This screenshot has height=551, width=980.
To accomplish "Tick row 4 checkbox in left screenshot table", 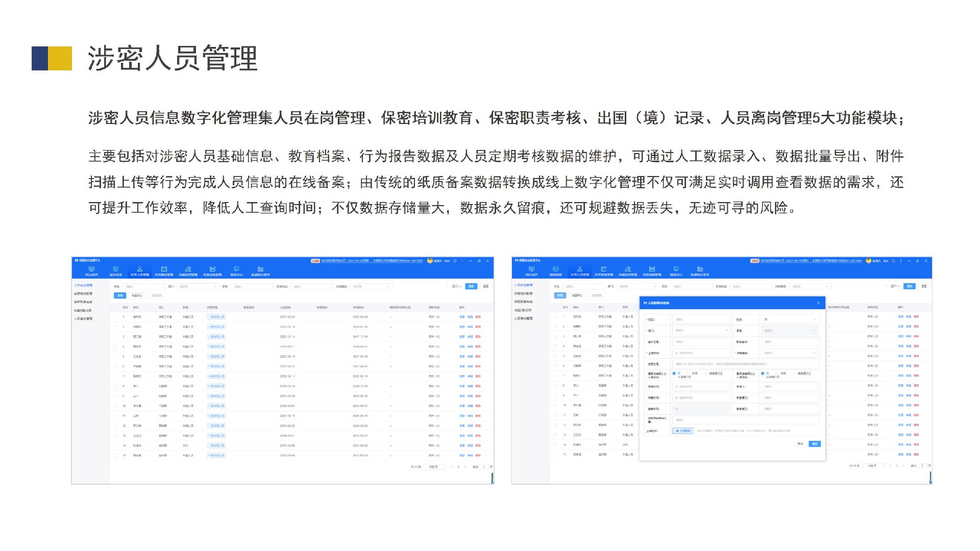I will click(x=115, y=346).
